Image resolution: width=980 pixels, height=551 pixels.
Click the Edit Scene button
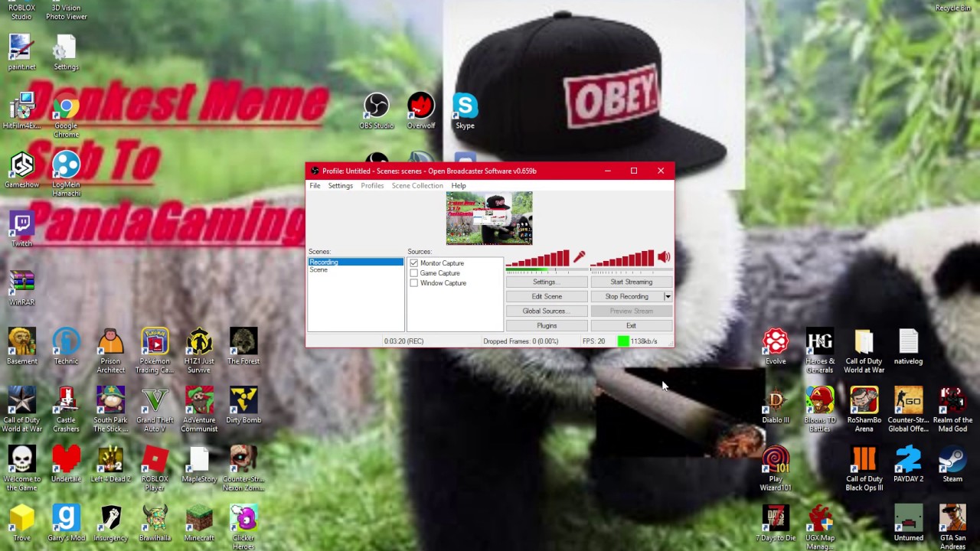click(x=547, y=297)
